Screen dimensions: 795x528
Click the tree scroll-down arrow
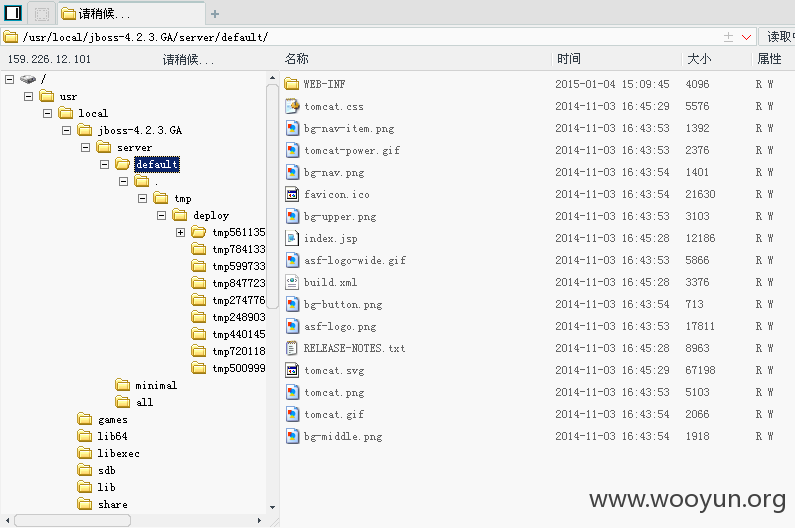point(272,507)
